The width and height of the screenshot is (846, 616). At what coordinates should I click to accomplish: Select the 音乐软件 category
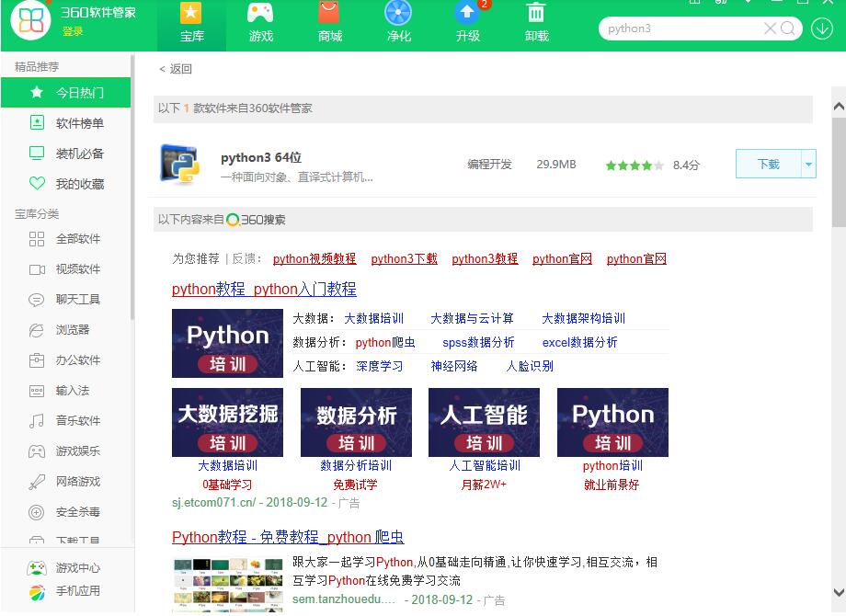66,421
